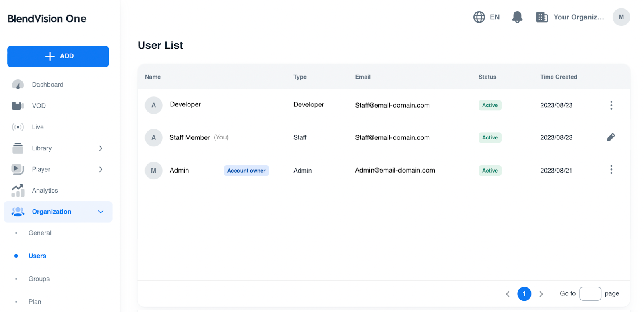
Task: Click the notification bell icon
Action: tap(517, 17)
